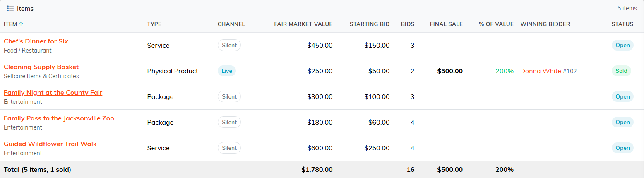Open winning bidder Donna White profile
The width and height of the screenshot is (644, 178).
(x=541, y=71)
